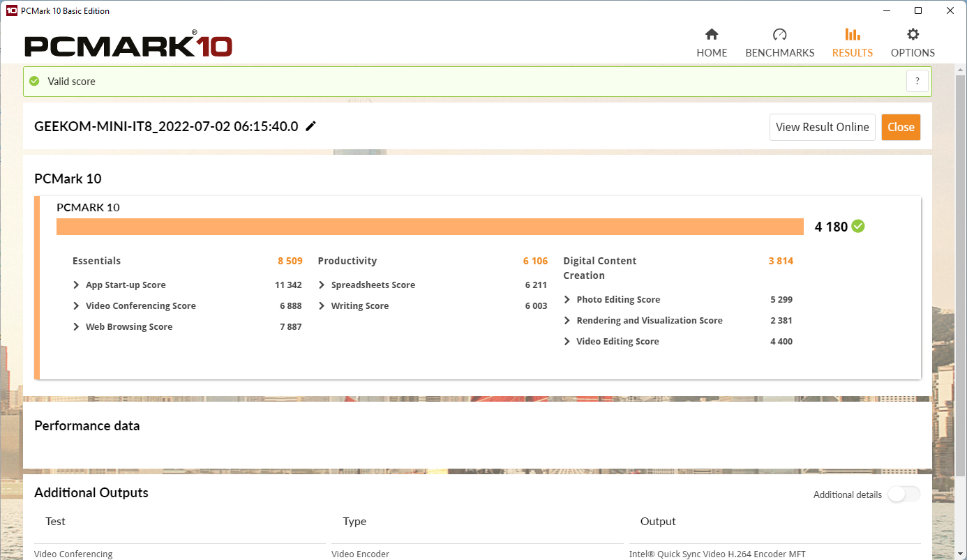This screenshot has height=560, width=967.
Task: Open Options gear icon
Action: [913, 34]
